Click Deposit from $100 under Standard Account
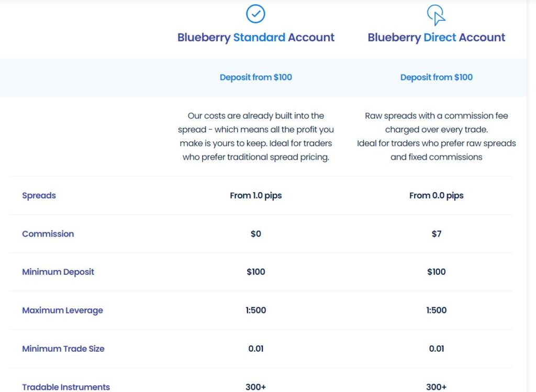 click(255, 77)
